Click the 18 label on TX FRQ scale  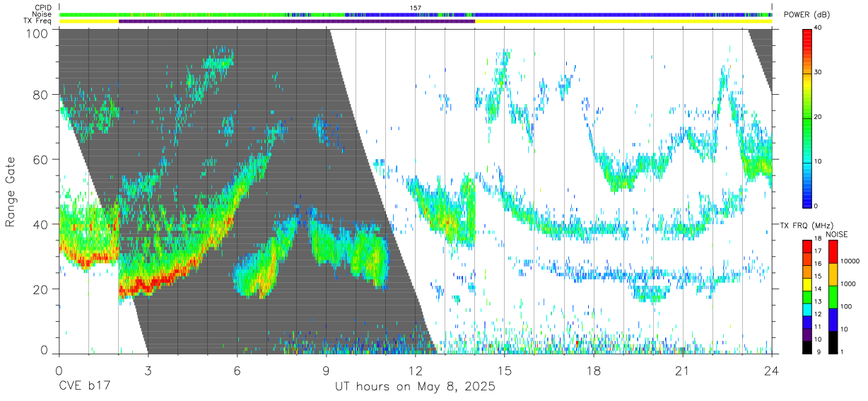pos(819,240)
